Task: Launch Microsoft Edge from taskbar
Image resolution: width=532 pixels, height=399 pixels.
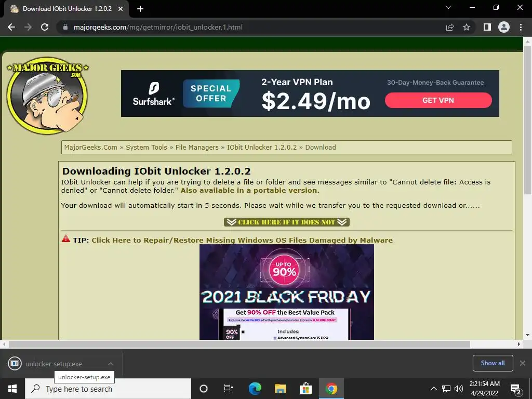Action: pos(255,389)
